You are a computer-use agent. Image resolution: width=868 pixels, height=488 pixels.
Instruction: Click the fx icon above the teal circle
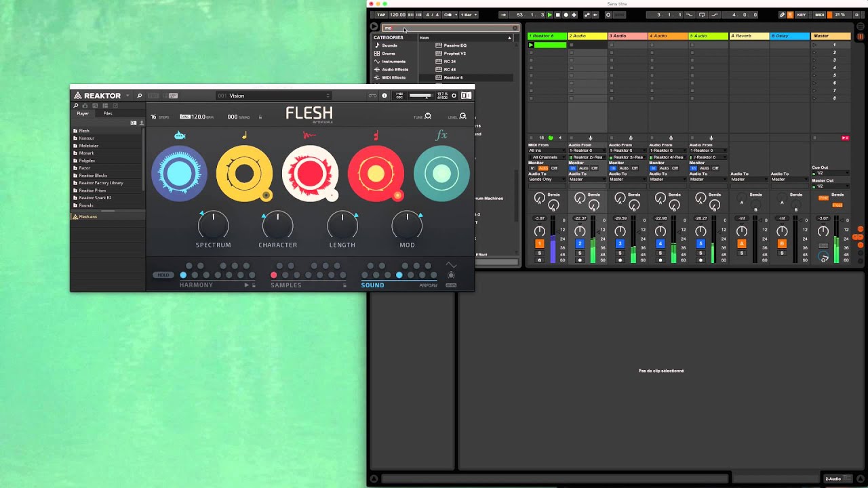pos(441,136)
